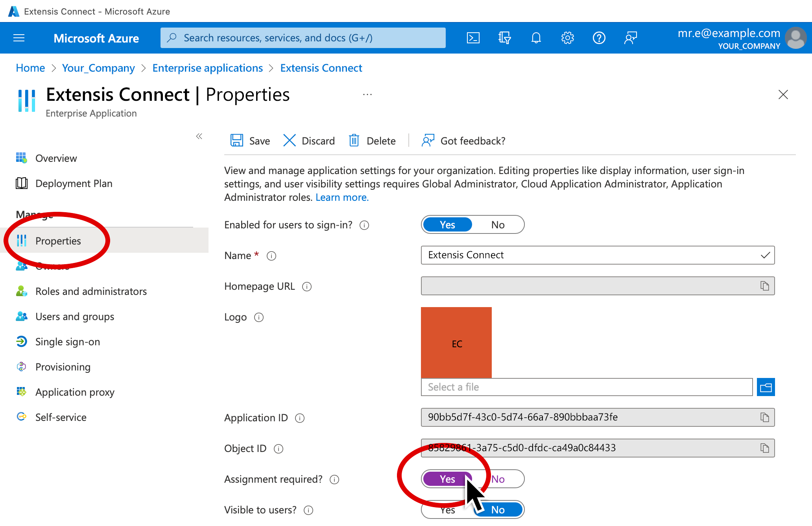Browse for a logo file
The width and height of the screenshot is (812, 526).
766,387
